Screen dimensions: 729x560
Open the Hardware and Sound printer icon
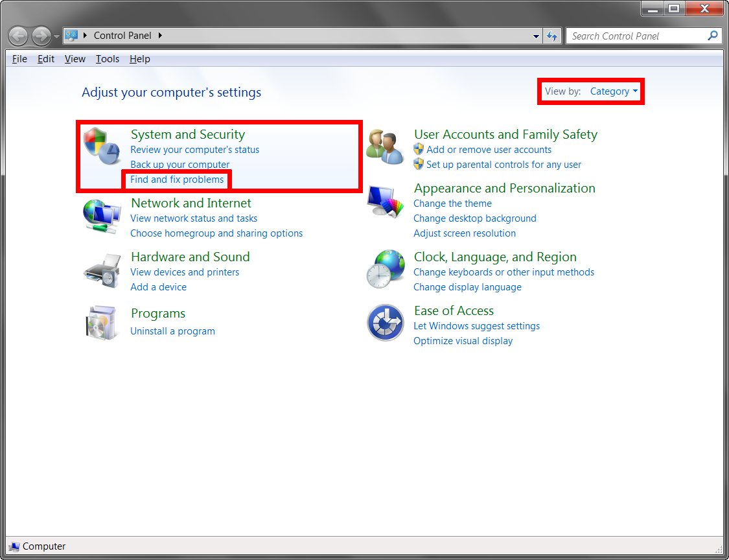tap(102, 272)
